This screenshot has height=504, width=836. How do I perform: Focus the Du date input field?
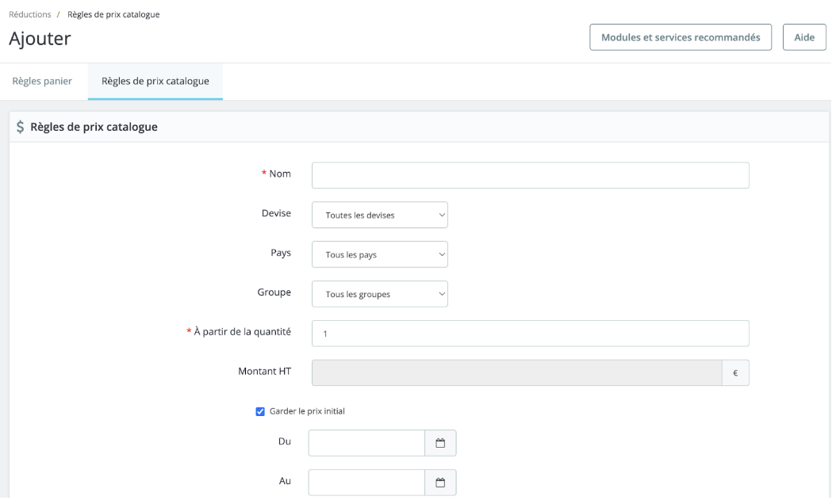pos(366,443)
